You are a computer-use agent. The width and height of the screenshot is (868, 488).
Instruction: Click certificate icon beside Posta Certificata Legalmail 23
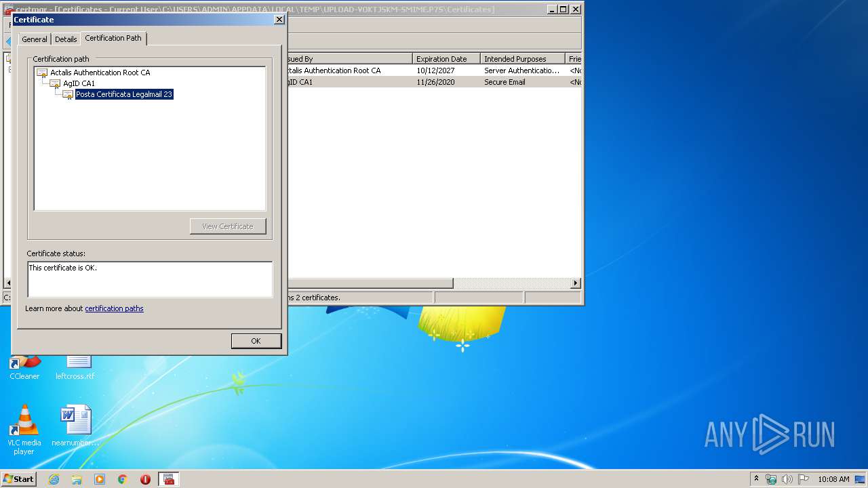tap(68, 94)
